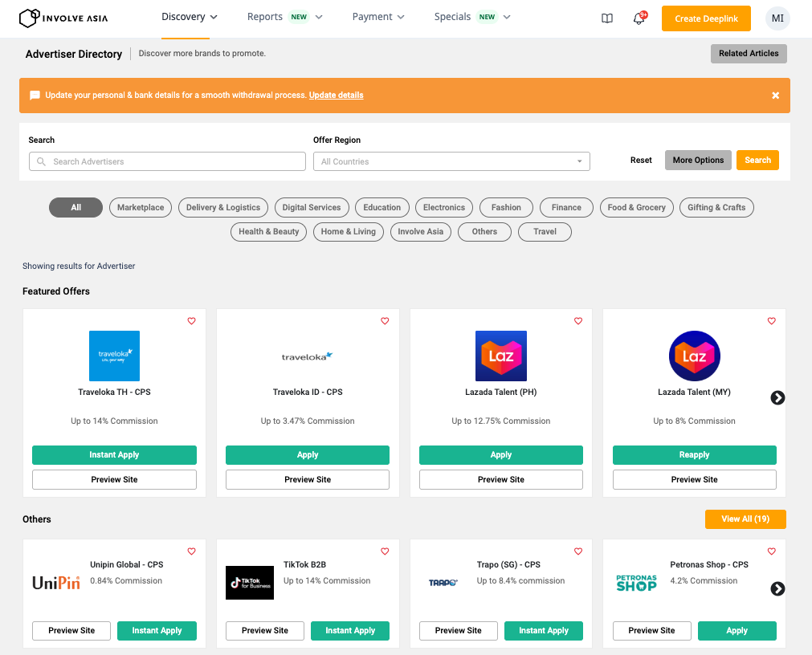Image resolution: width=812 pixels, height=655 pixels.
Task: Show next Others offers with arrow
Action: (x=777, y=588)
